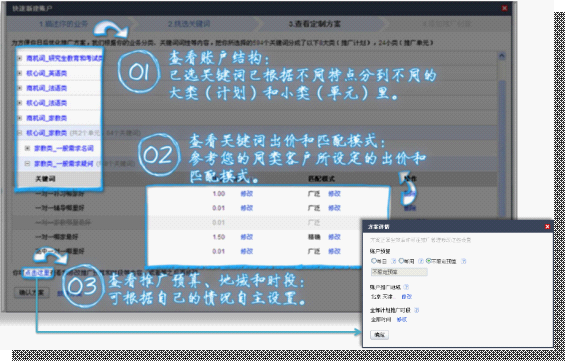Expand the 商机词_家教类 plan node
Screen dimensions: 566x362
20,118
